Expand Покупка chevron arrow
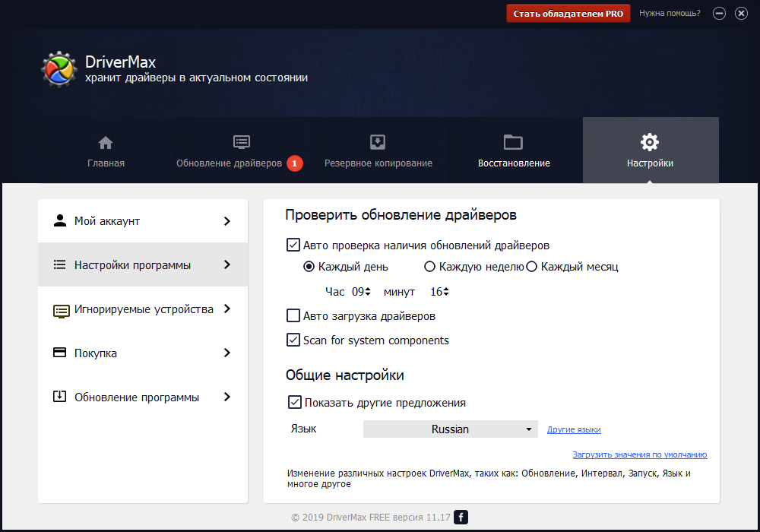This screenshot has height=532, width=760. [226, 353]
